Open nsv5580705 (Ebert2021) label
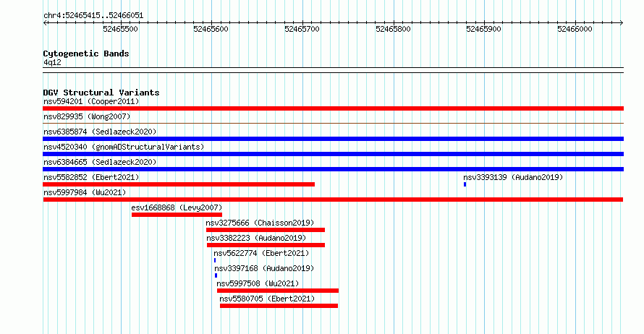Viewport: 644px width, 334px height. [x=267, y=299]
